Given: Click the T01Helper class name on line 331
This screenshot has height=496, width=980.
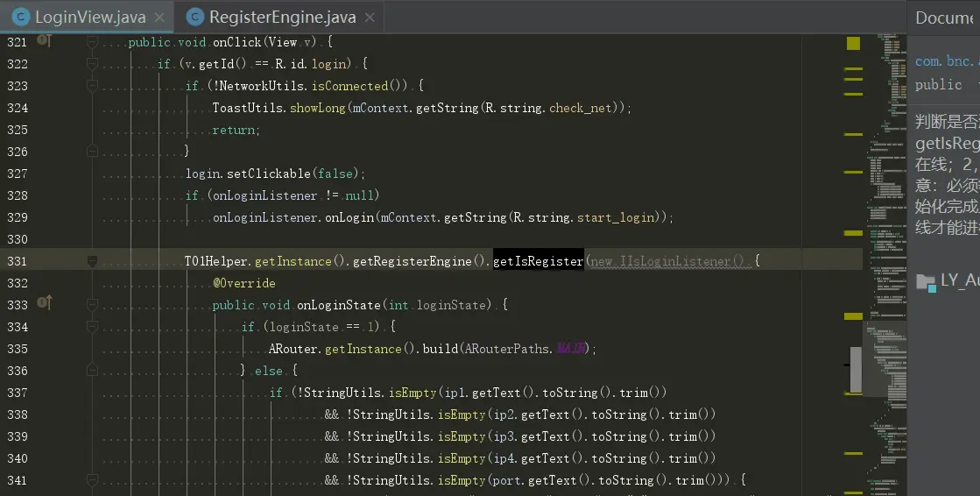Looking at the screenshot, I should (x=215, y=261).
